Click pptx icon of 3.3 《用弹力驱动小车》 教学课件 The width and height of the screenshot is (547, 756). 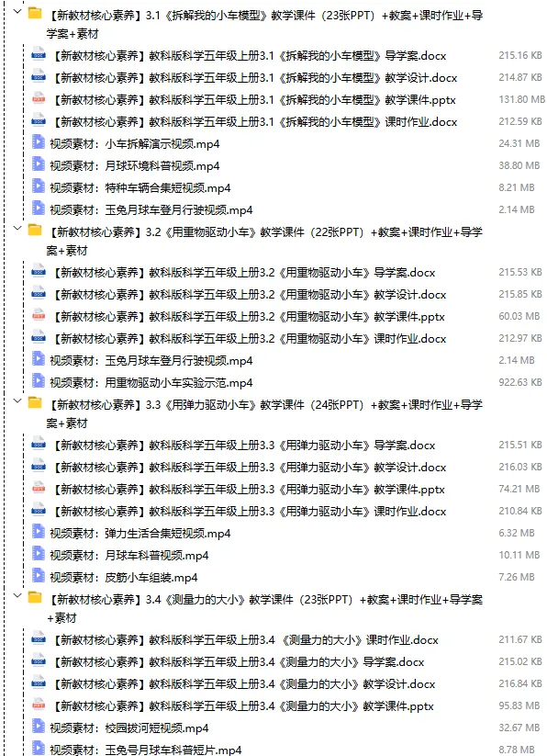(x=38, y=488)
